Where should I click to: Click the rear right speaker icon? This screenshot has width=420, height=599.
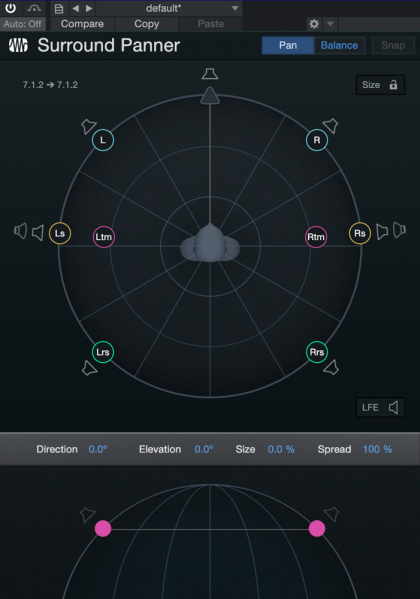(331, 367)
